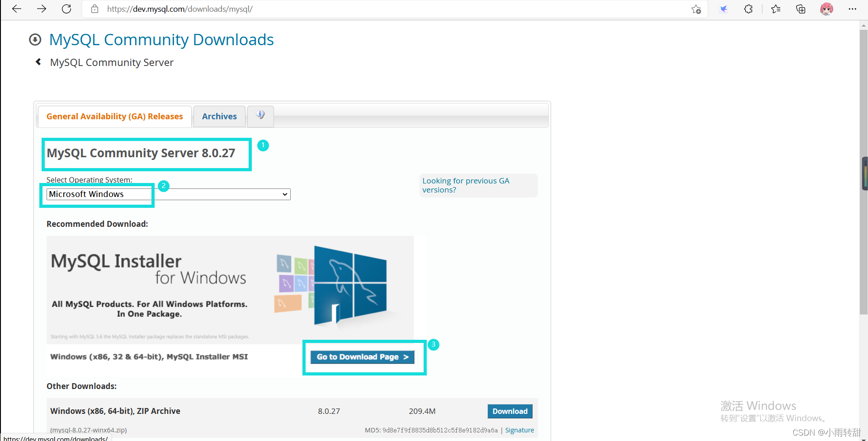
Task: Open Select Operating System dropdown
Action: (168, 194)
